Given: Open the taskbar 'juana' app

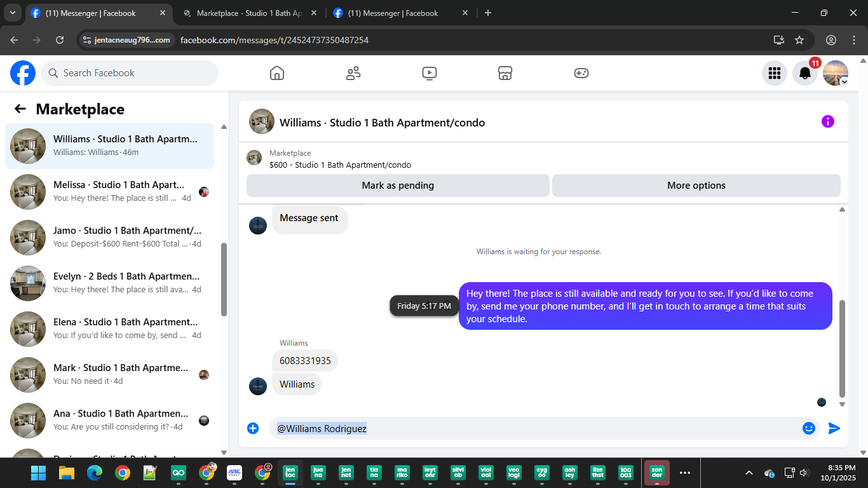Looking at the screenshot, I should click(318, 473).
